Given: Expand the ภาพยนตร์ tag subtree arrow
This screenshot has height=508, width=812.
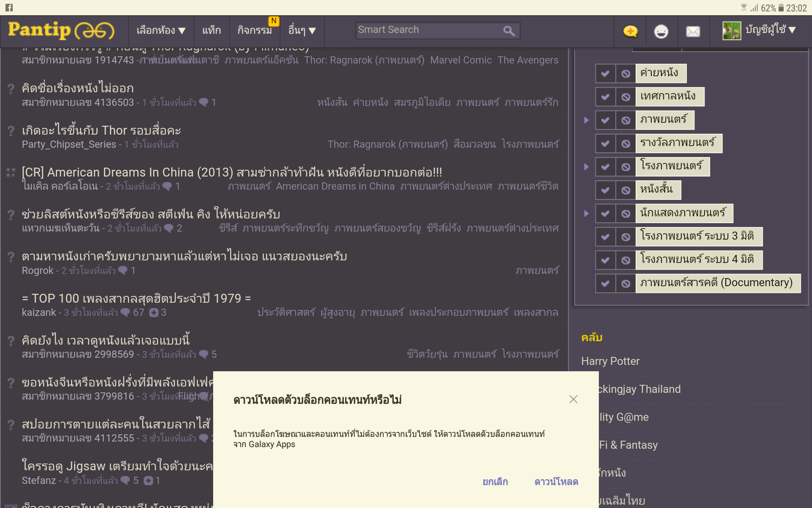Looking at the screenshot, I should pyautogui.click(x=586, y=120).
